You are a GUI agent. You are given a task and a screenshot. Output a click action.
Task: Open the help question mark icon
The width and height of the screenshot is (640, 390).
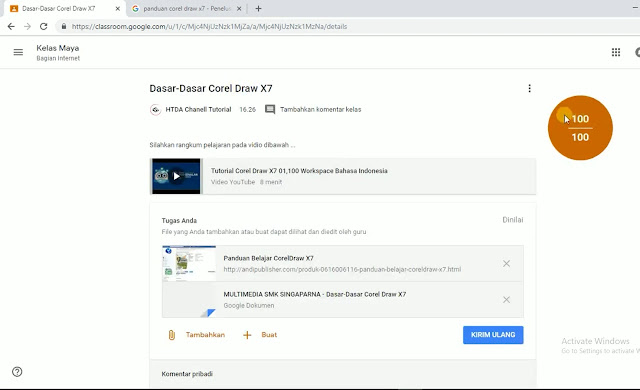pos(17,372)
